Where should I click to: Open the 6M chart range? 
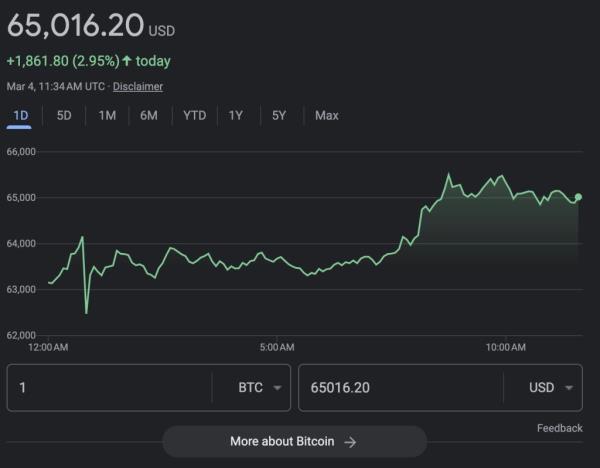pyautogui.click(x=149, y=116)
